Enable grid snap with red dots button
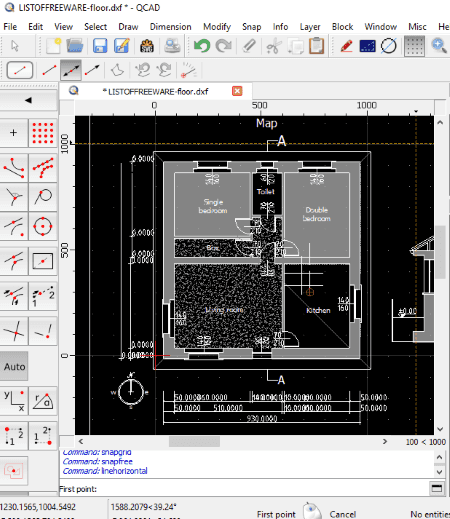Image resolution: width=450 pixels, height=519 pixels. pyautogui.click(x=43, y=133)
